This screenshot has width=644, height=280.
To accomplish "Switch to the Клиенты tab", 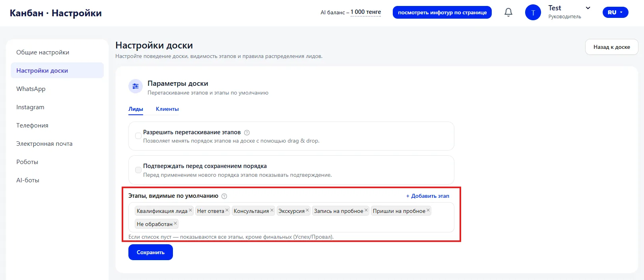I will (167, 109).
